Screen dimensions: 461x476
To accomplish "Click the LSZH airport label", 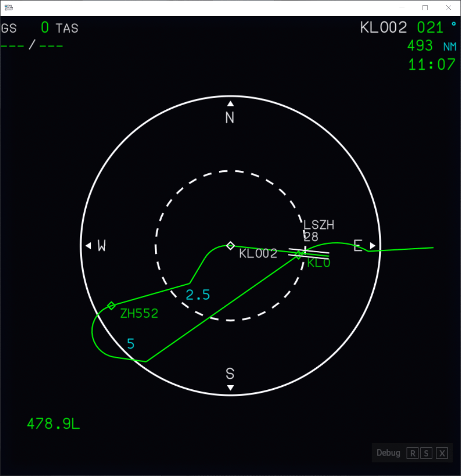I will pyautogui.click(x=319, y=225).
